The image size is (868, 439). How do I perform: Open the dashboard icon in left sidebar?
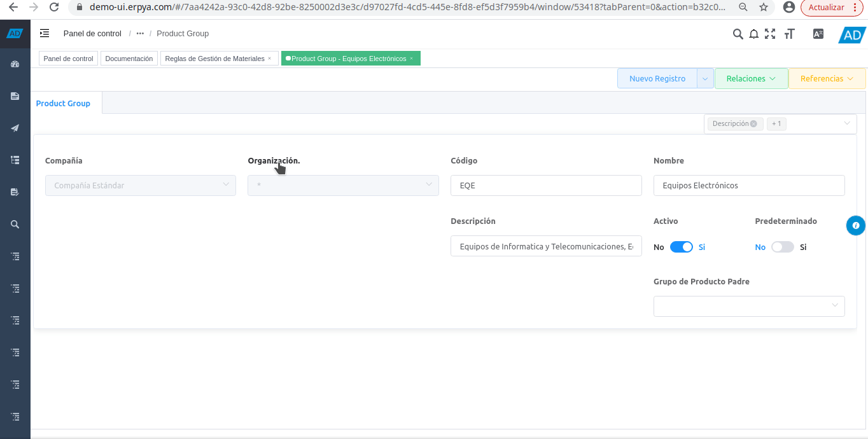15,64
